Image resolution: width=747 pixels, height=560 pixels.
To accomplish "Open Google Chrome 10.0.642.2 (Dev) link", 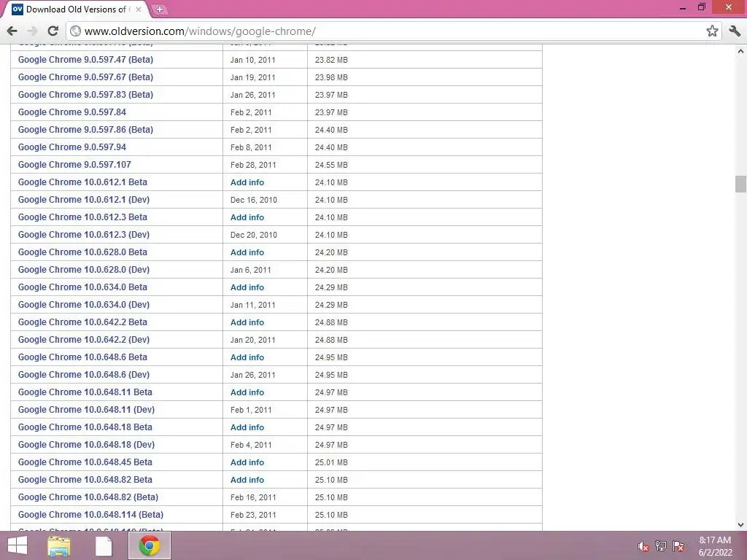I will pyautogui.click(x=84, y=340).
